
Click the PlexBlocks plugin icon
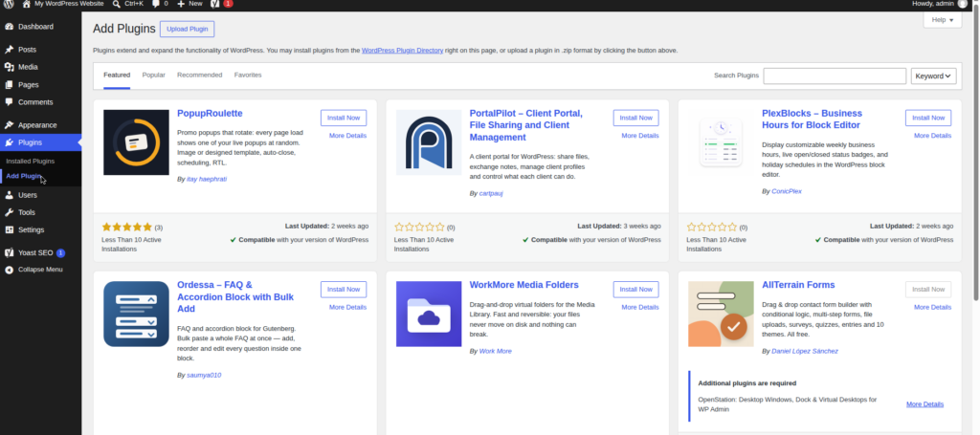point(721,142)
